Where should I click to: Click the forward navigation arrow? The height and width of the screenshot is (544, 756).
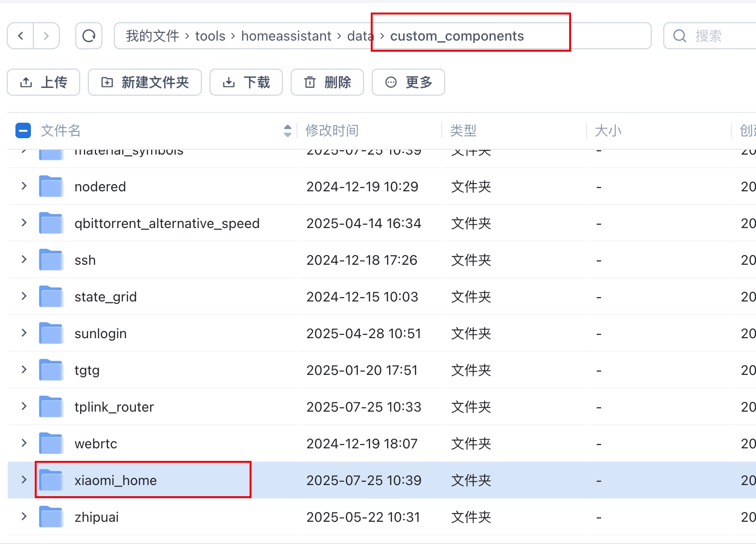point(46,36)
